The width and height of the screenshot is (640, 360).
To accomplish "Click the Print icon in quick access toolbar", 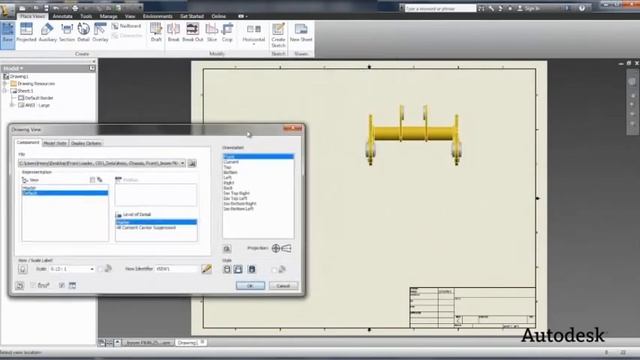I will [x=75, y=8].
